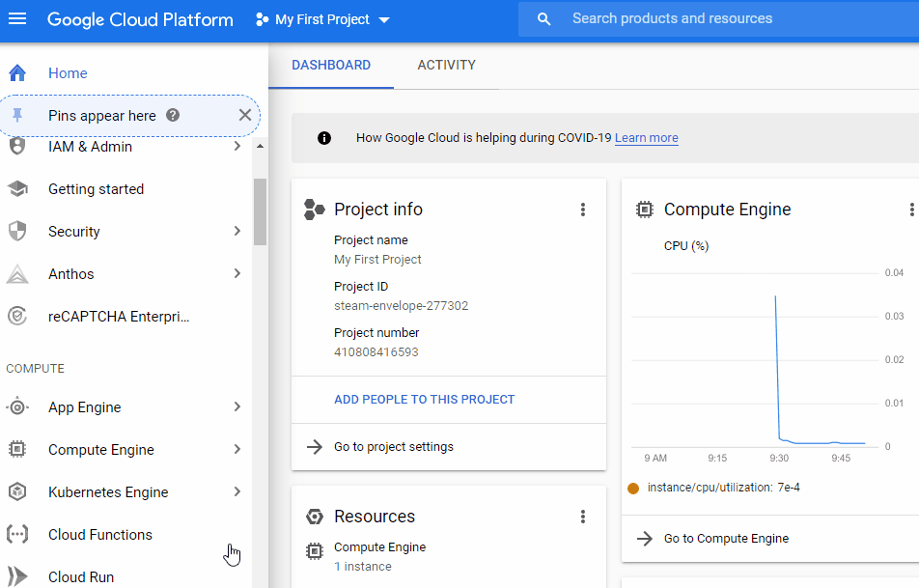
Task: Expand the Compute Engine submenu arrow
Action: tap(237, 449)
